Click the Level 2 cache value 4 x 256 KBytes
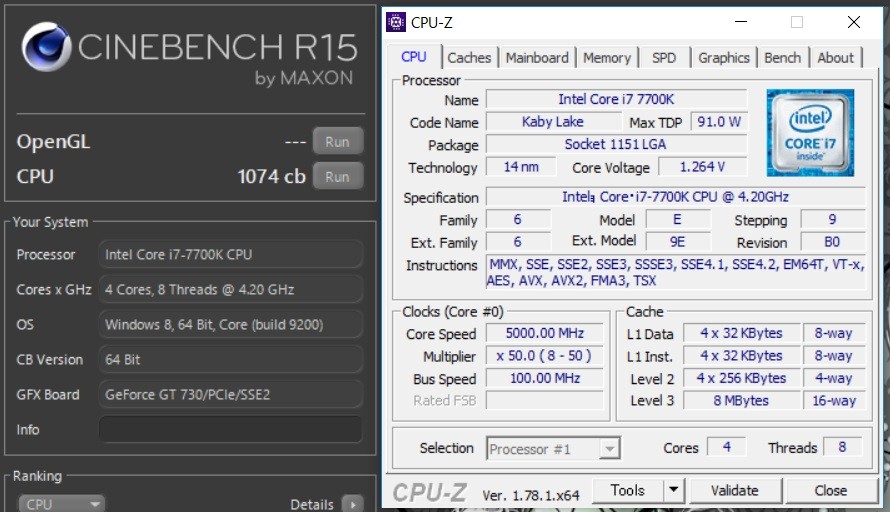The height and width of the screenshot is (512, 890). pos(741,378)
